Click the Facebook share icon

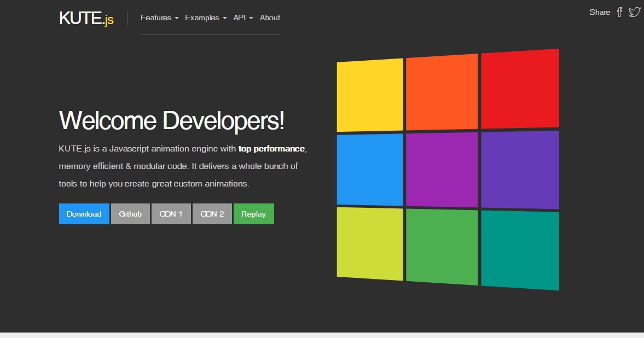pos(620,11)
